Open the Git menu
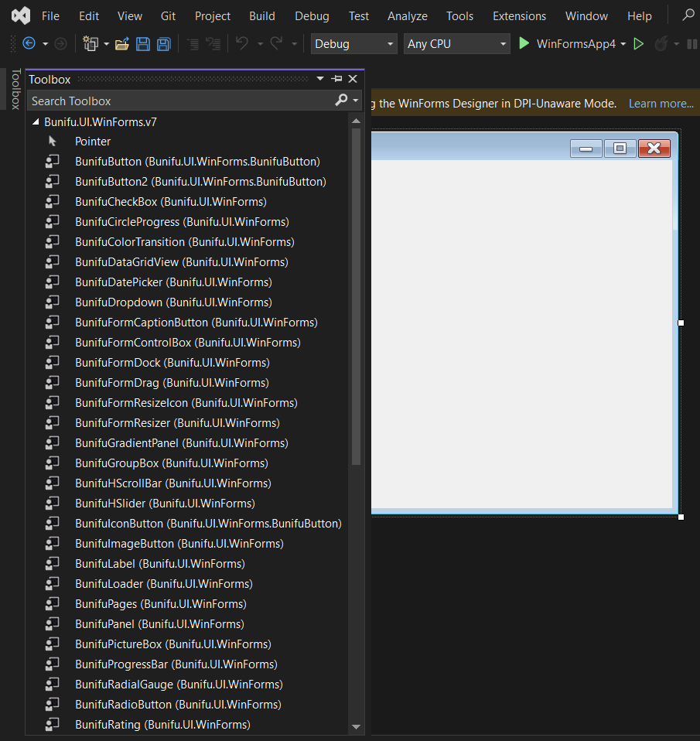The image size is (700, 741). [x=168, y=16]
